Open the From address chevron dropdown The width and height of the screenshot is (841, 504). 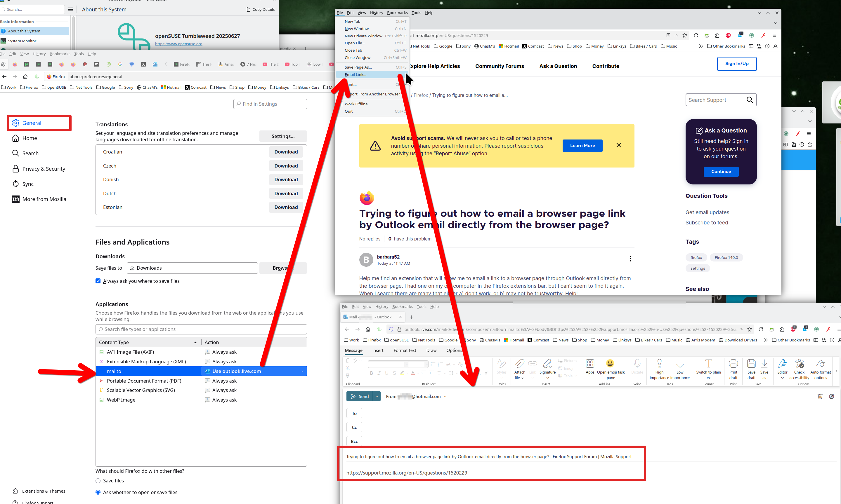tap(445, 397)
